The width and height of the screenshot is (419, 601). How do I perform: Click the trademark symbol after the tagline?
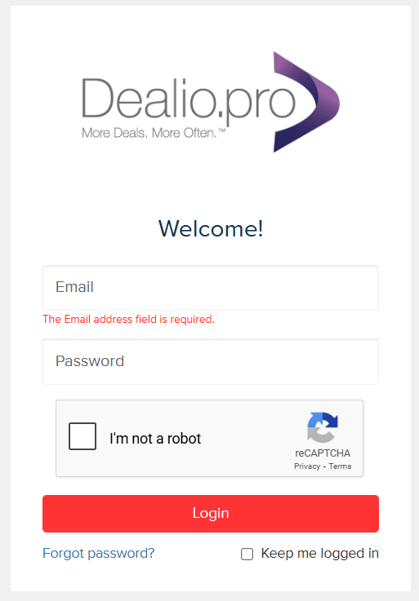[x=222, y=131]
